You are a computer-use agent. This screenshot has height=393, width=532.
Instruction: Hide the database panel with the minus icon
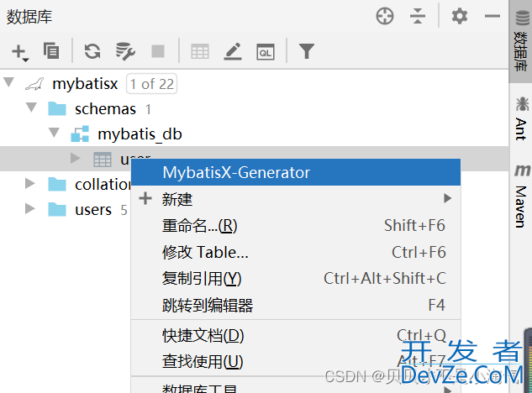pos(492,16)
